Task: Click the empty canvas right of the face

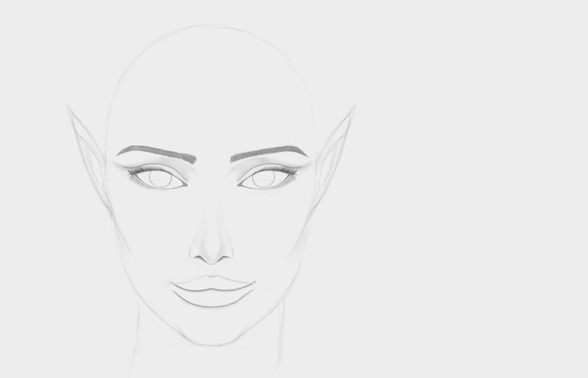Action: (x=459, y=184)
